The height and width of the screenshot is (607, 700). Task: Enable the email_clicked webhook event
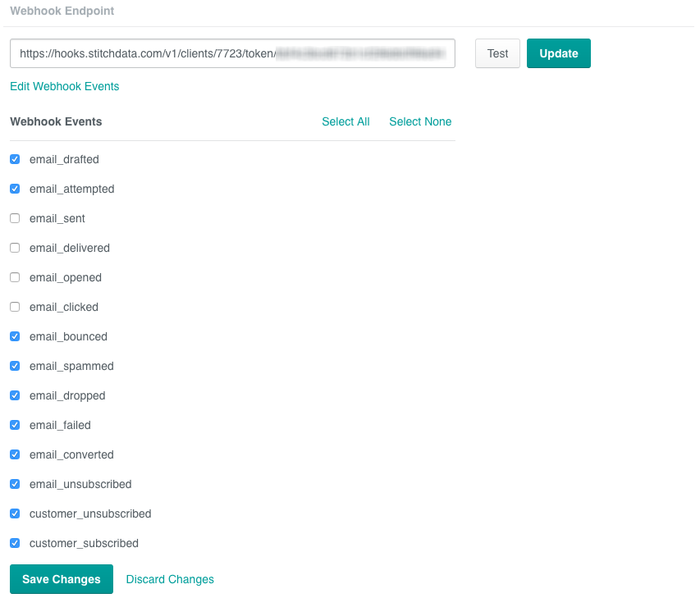(x=14, y=307)
